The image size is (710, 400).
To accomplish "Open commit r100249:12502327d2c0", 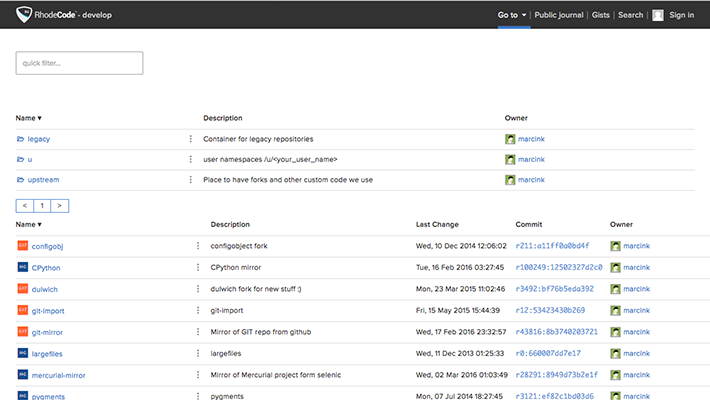I will tap(559, 267).
